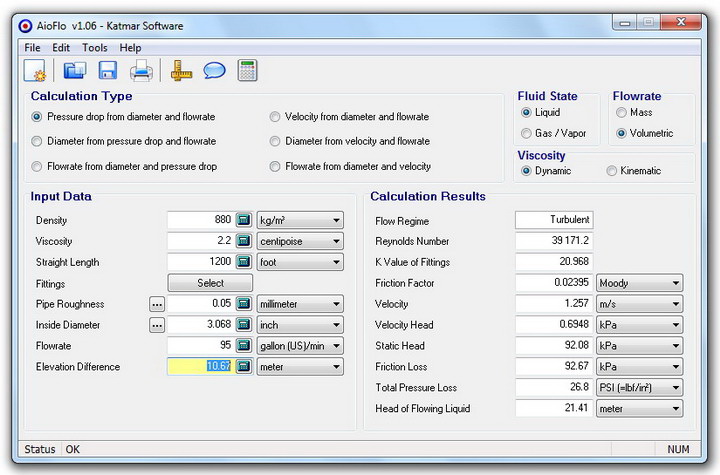Open the calculator toolbar icon
The height and width of the screenshot is (475, 720).
248,71
